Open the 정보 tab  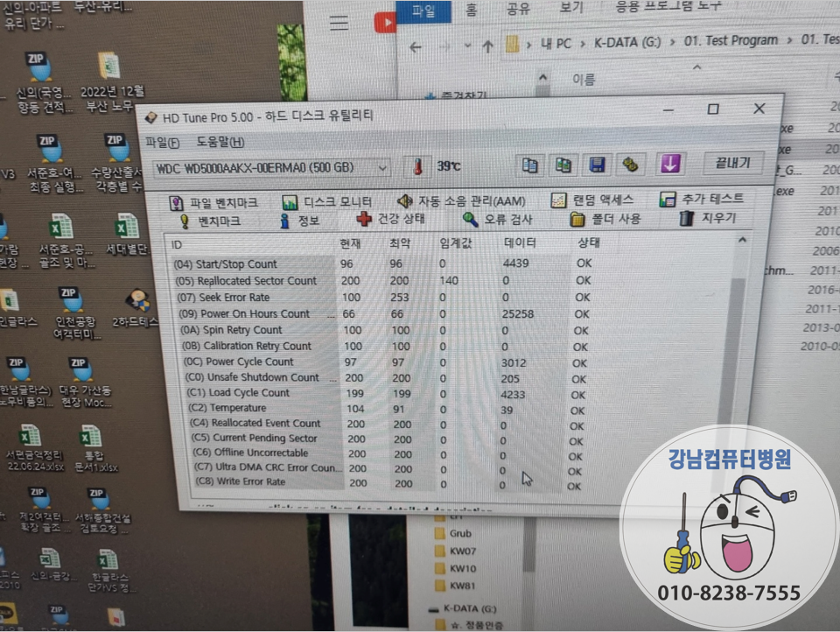pos(299,221)
